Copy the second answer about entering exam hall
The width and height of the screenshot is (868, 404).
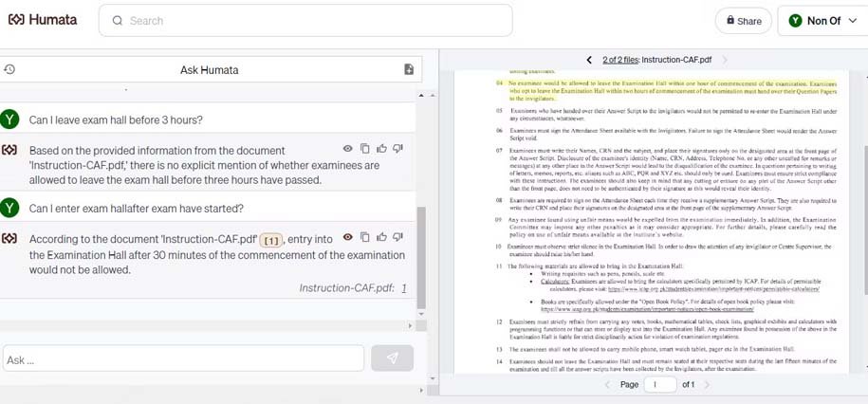click(365, 237)
